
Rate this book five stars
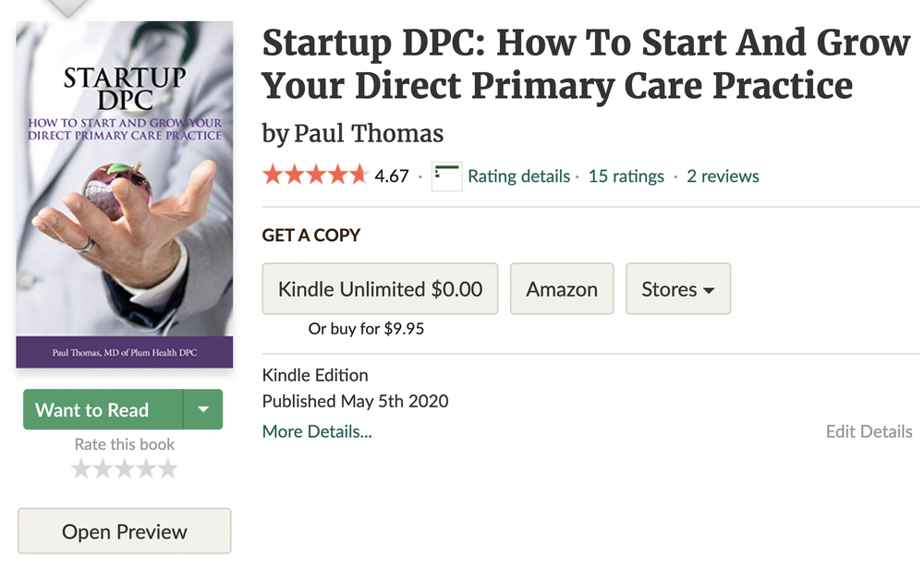[x=167, y=469]
